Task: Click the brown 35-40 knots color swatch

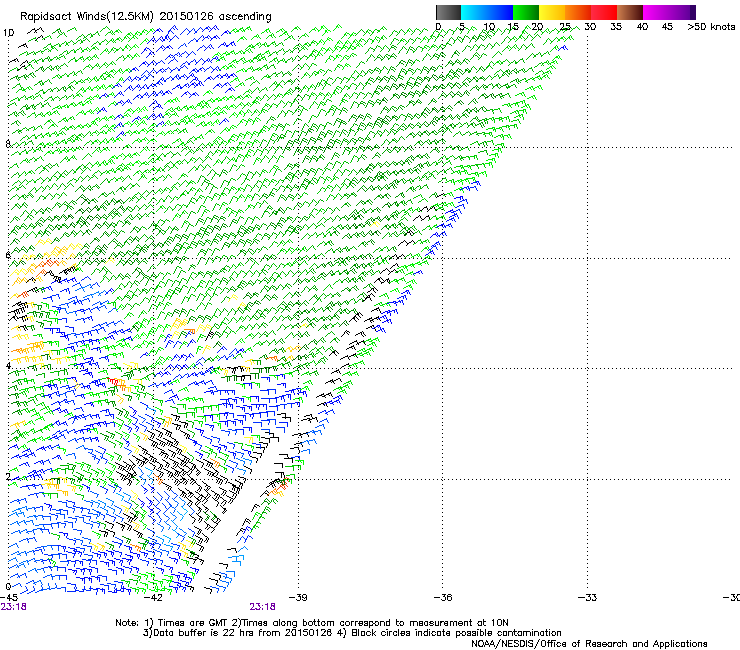Action: click(630, 12)
